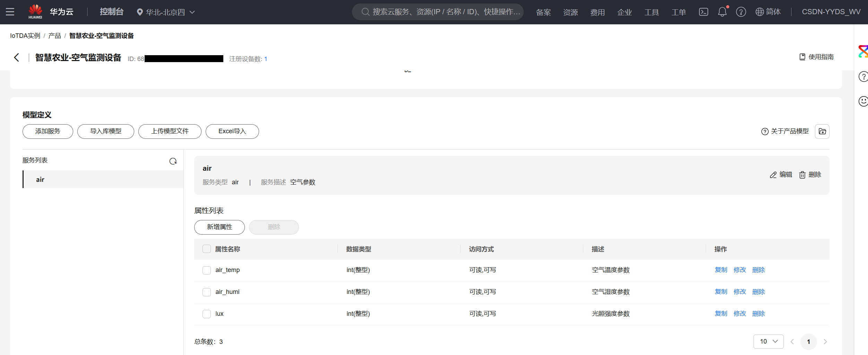The image size is (868, 355).
Task: Modify the air_temp attribute
Action: tap(740, 270)
